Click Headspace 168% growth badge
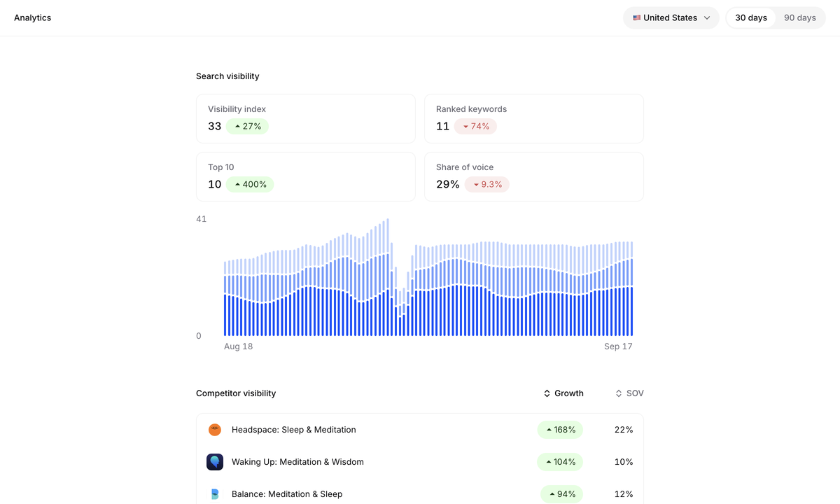Screen dimensions: 840x504 tap(560, 430)
